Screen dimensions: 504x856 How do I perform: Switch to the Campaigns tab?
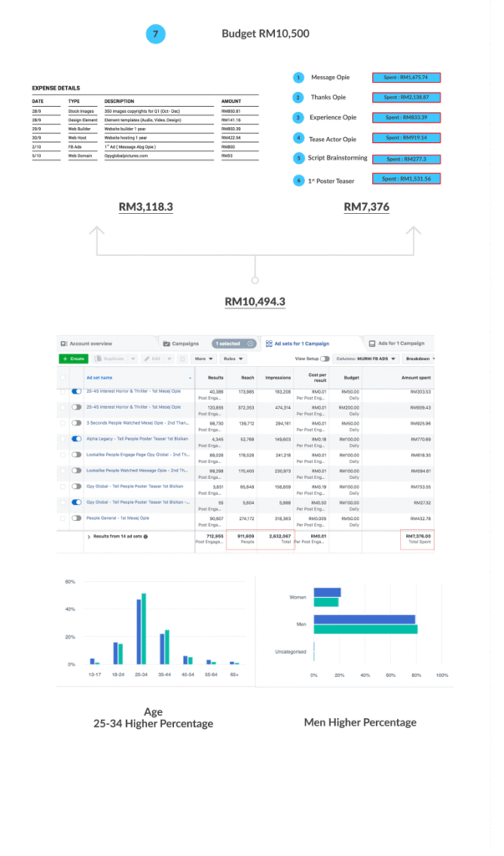181,344
